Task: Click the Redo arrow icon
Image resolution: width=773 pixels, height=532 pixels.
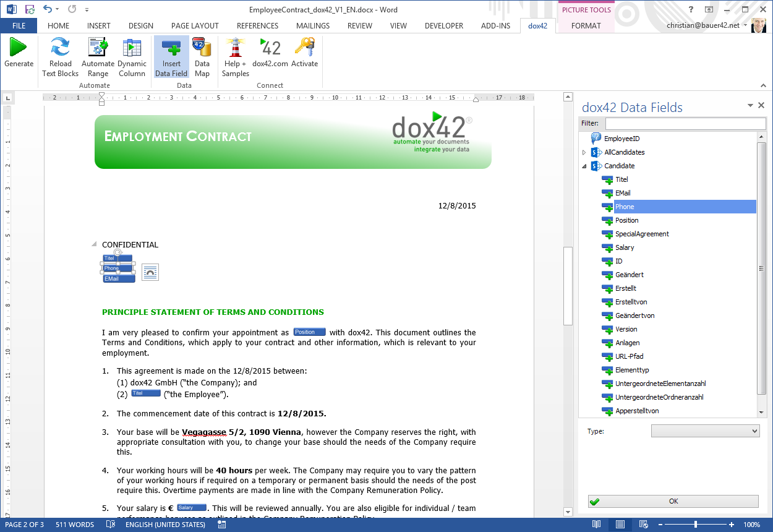Action: (72, 9)
